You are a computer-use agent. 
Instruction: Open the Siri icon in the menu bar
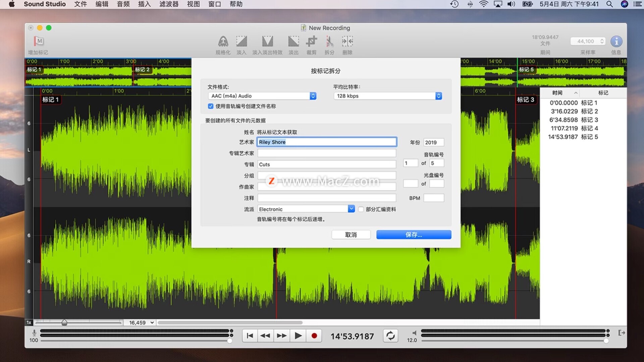click(x=624, y=4)
